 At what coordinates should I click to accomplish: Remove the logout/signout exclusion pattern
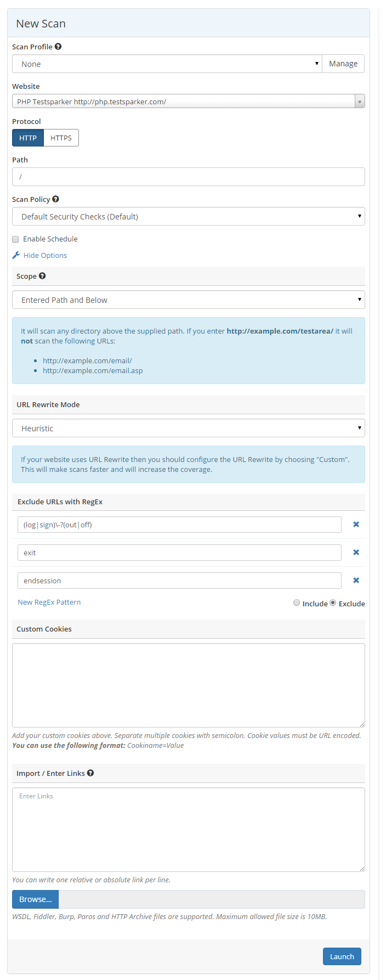356,524
